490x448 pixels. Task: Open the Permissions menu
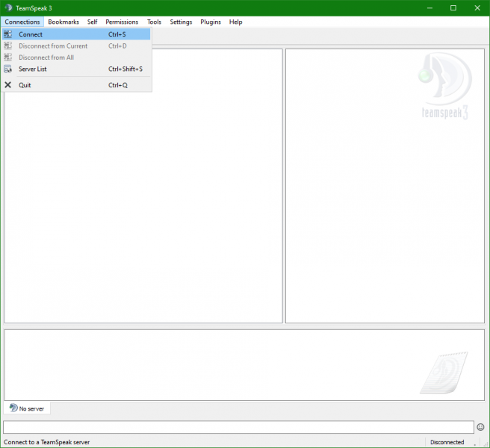tap(122, 22)
